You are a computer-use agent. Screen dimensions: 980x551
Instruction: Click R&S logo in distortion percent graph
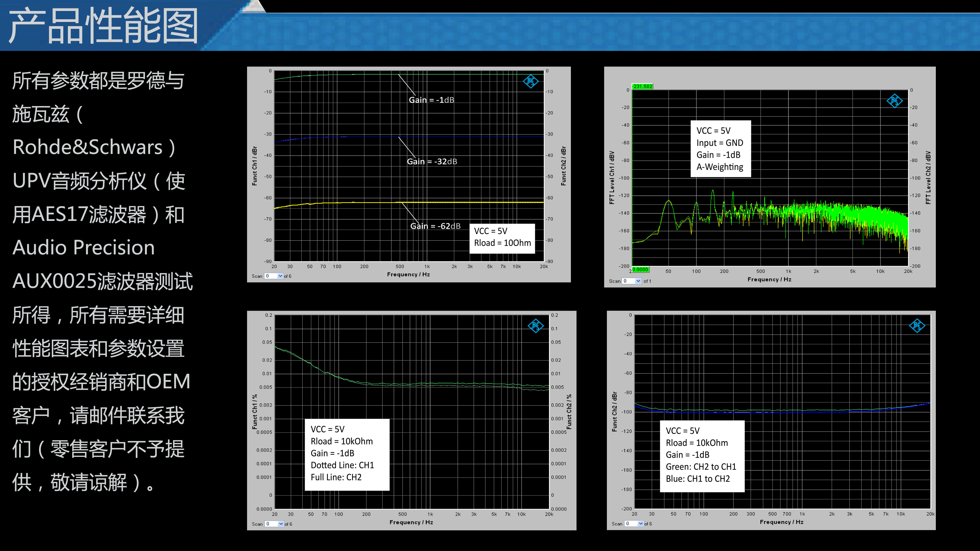click(x=536, y=325)
